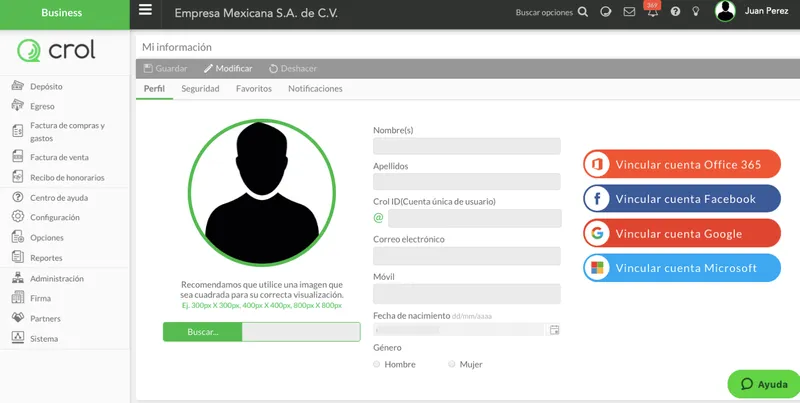Click the file name box beside Buscar...
This screenshot has height=403, width=800.
click(x=301, y=332)
